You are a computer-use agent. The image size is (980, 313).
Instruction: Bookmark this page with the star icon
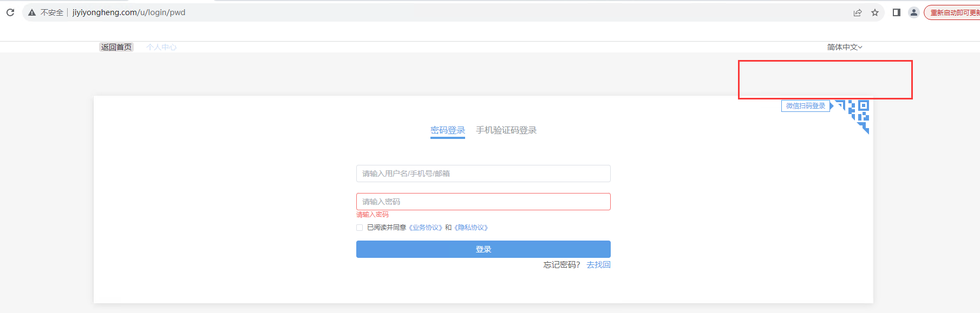pos(875,12)
